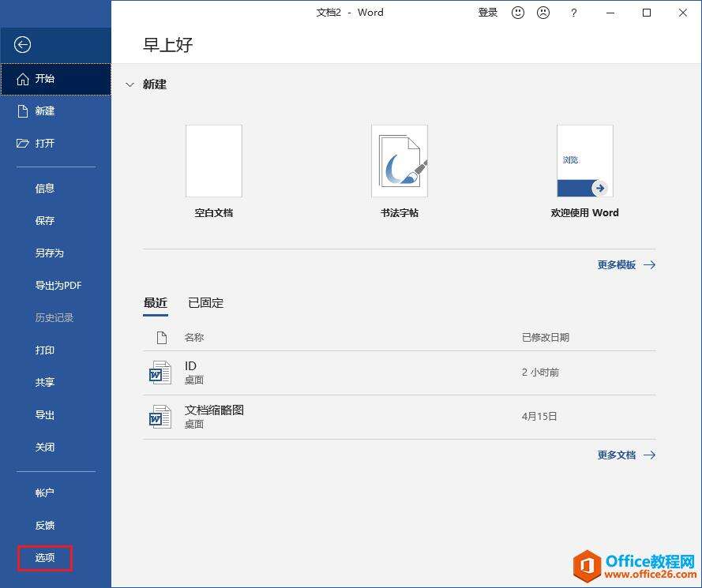Switch to the 已固定 tab
Screen dimensions: 702x588
[206, 303]
